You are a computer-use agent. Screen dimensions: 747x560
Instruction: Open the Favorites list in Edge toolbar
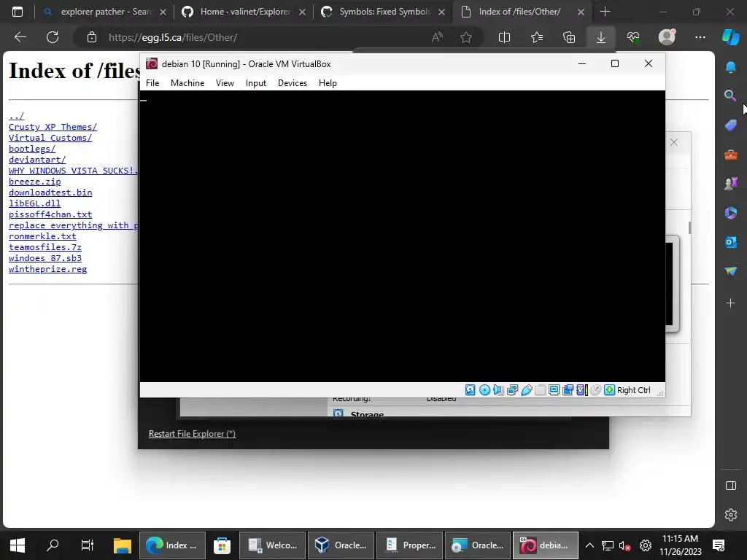coord(536,37)
